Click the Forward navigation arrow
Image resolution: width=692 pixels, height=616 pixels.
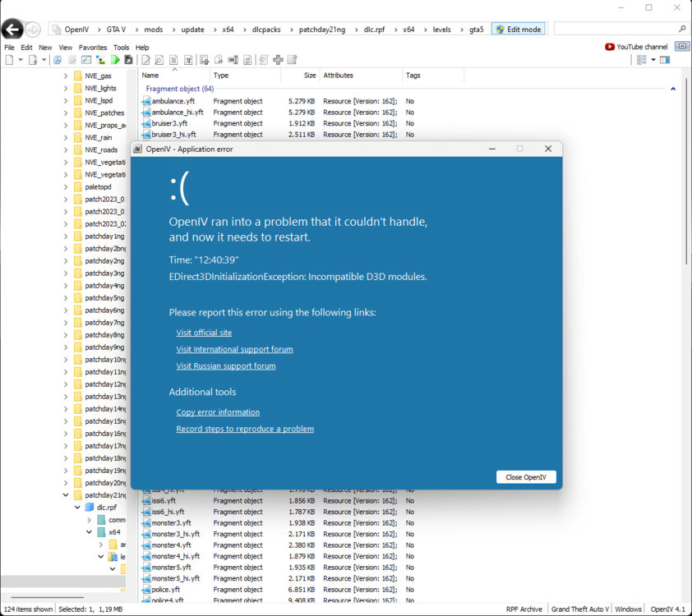[32, 29]
